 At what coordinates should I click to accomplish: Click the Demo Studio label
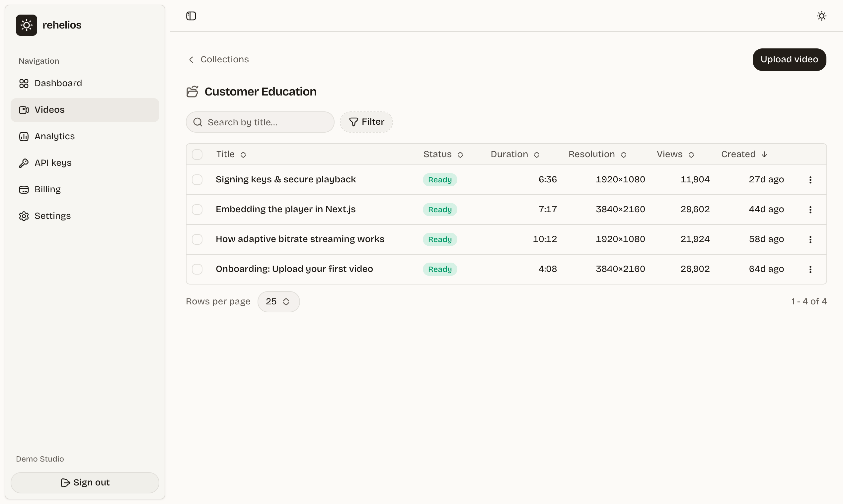[40, 459]
